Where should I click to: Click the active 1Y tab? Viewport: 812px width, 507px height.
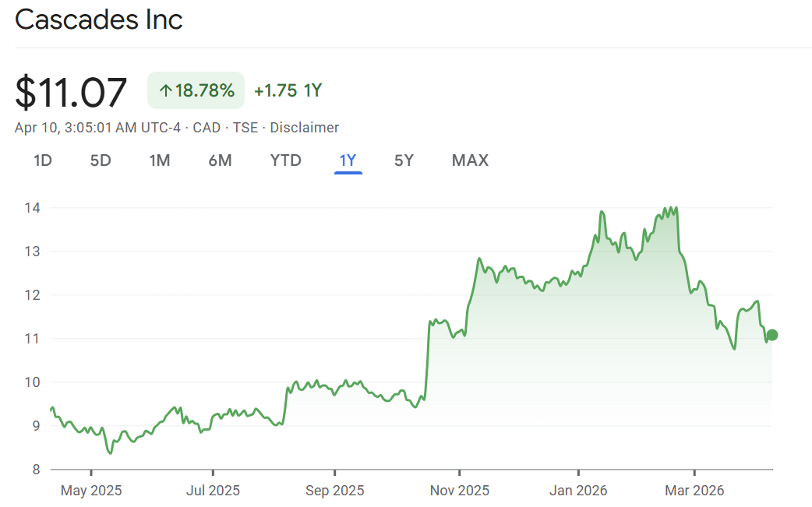pyautogui.click(x=348, y=160)
